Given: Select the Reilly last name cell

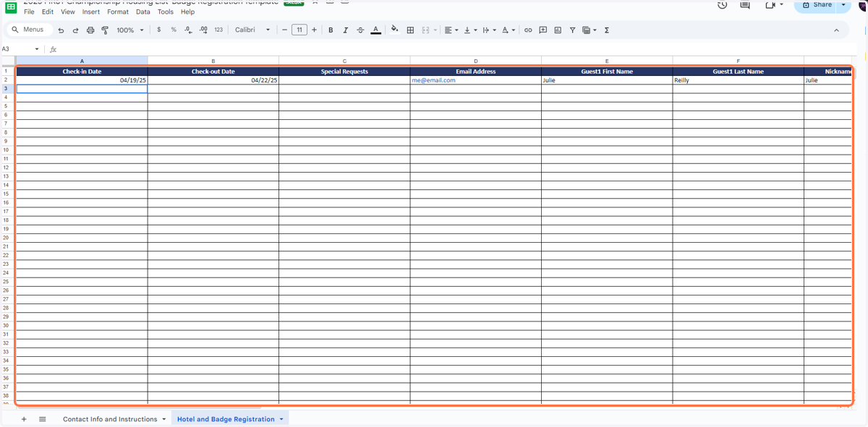Looking at the screenshot, I should [738, 80].
